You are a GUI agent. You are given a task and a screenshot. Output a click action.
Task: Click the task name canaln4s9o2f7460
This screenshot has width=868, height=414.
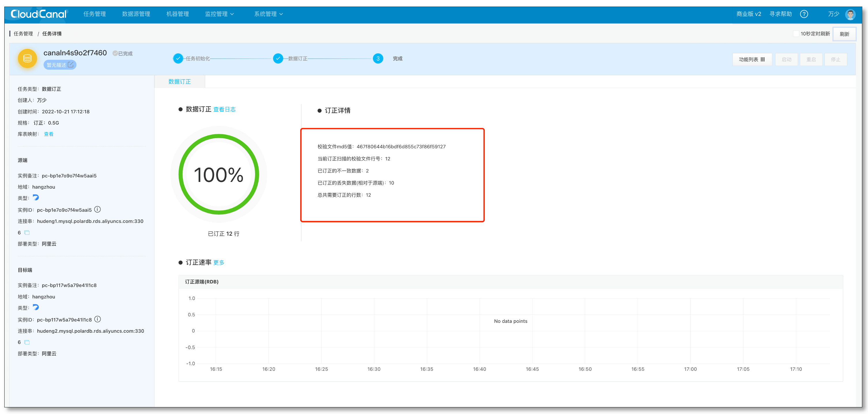[x=75, y=53]
